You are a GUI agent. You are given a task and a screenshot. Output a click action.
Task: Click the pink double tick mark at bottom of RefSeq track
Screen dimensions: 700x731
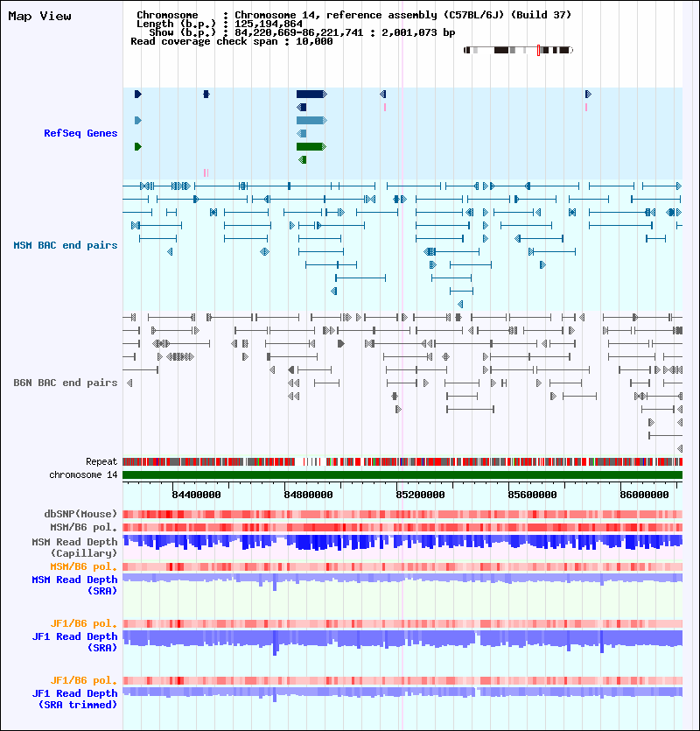tap(206, 172)
